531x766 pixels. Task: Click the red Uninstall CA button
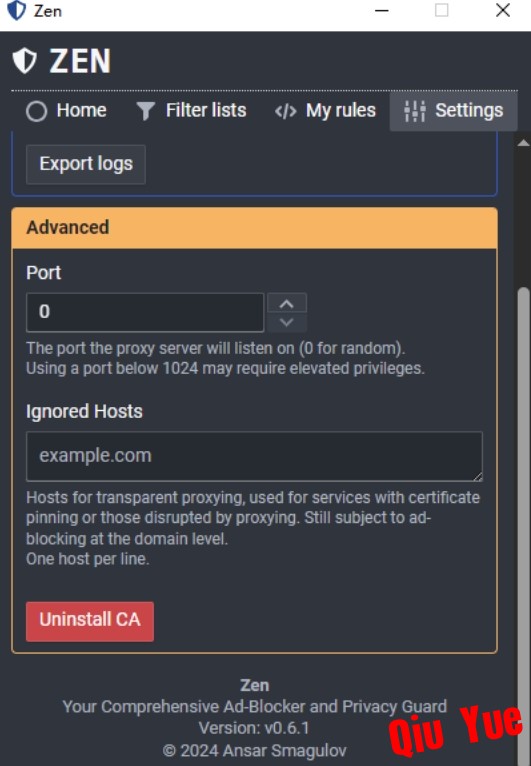pyautogui.click(x=90, y=621)
